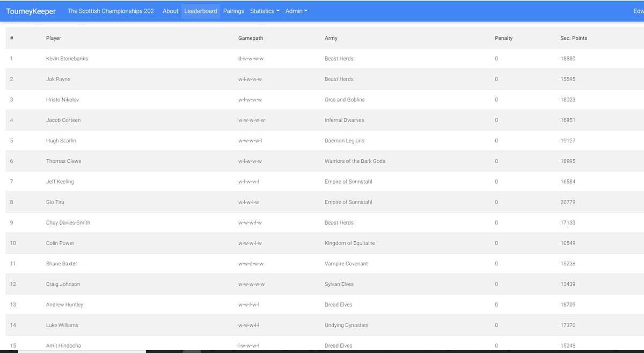
Task: Select player Jacob Corteen
Action: coord(63,120)
